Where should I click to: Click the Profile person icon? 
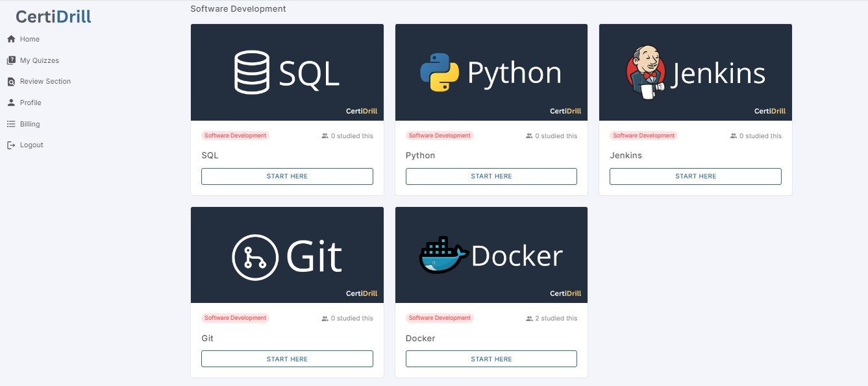11,103
